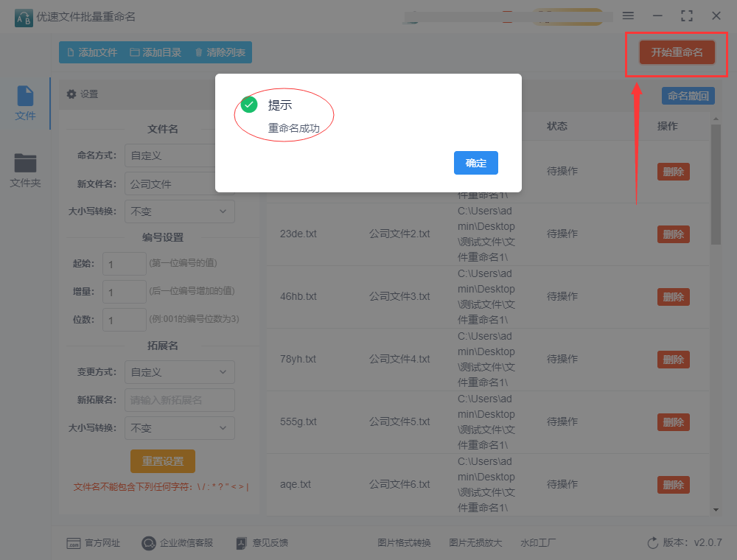Image resolution: width=737 pixels, height=560 pixels.
Task: Click the 公司文件4.txt new name
Action: [x=399, y=359]
